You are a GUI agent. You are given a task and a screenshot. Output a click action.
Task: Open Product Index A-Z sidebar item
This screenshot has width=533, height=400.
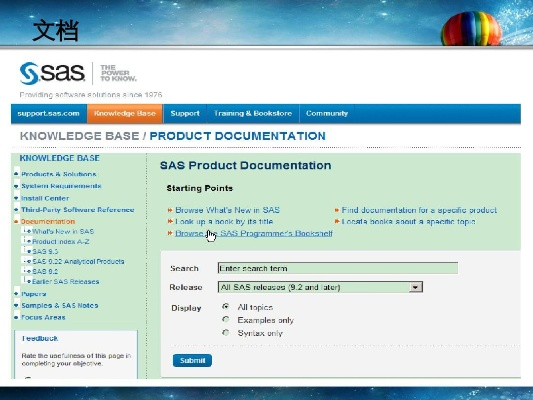[61, 242]
